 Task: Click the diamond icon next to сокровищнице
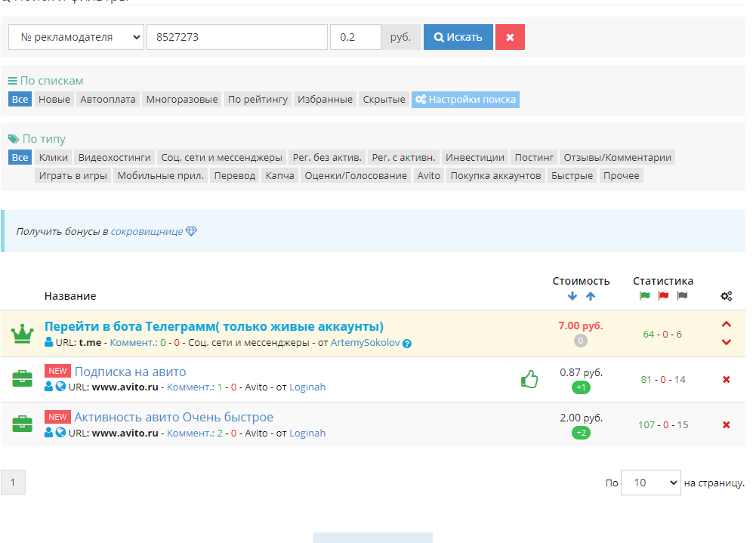coord(191,232)
